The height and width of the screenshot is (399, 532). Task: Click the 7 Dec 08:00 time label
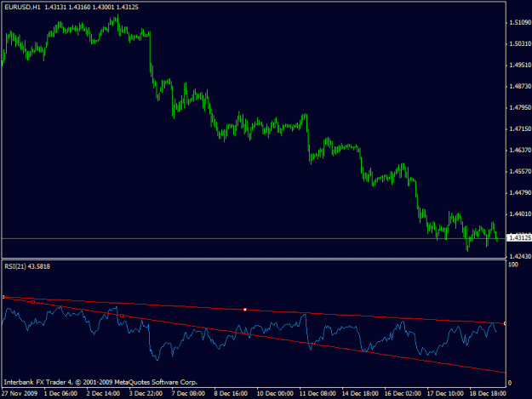188,394
